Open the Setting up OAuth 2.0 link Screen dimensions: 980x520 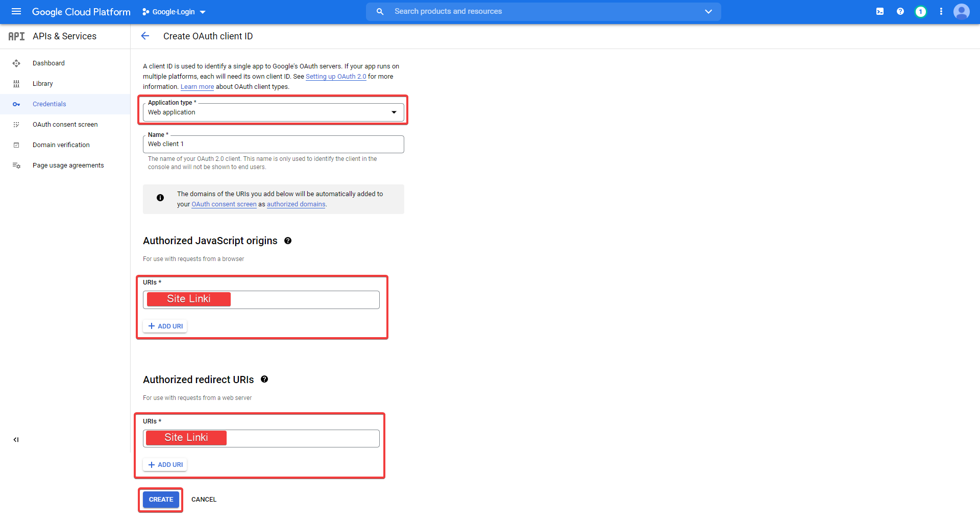[x=336, y=77]
